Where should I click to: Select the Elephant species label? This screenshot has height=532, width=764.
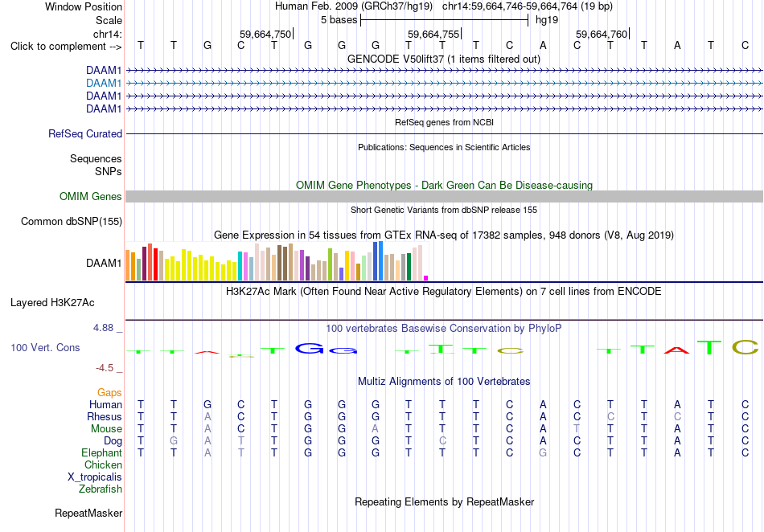point(101,452)
